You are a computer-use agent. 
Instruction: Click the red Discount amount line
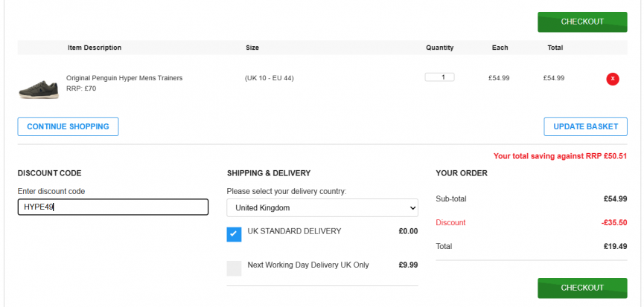coord(531,222)
